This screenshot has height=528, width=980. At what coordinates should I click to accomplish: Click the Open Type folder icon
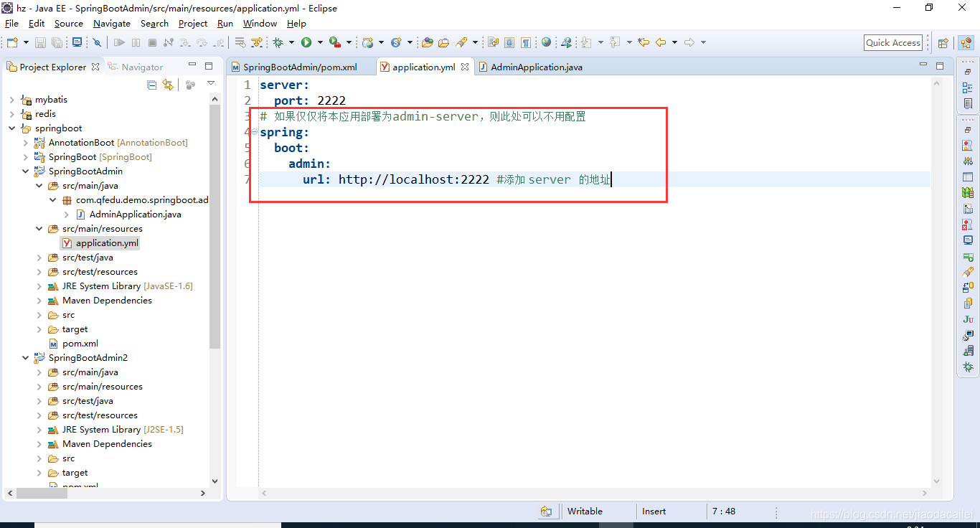[x=427, y=42]
